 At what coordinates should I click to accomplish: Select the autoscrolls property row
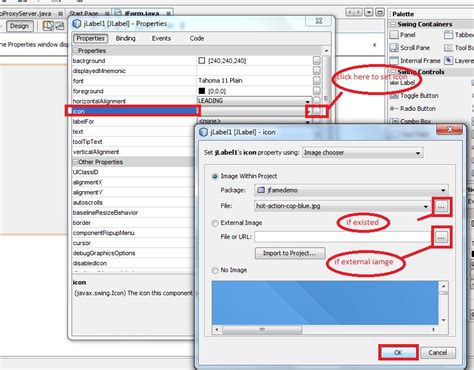pyautogui.click(x=134, y=202)
